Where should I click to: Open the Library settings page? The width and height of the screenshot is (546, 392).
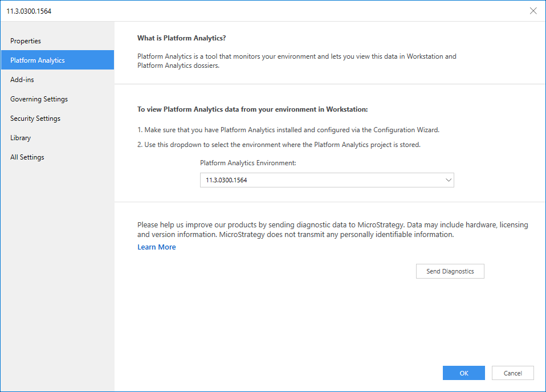pyautogui.click(x=21, y=138)
